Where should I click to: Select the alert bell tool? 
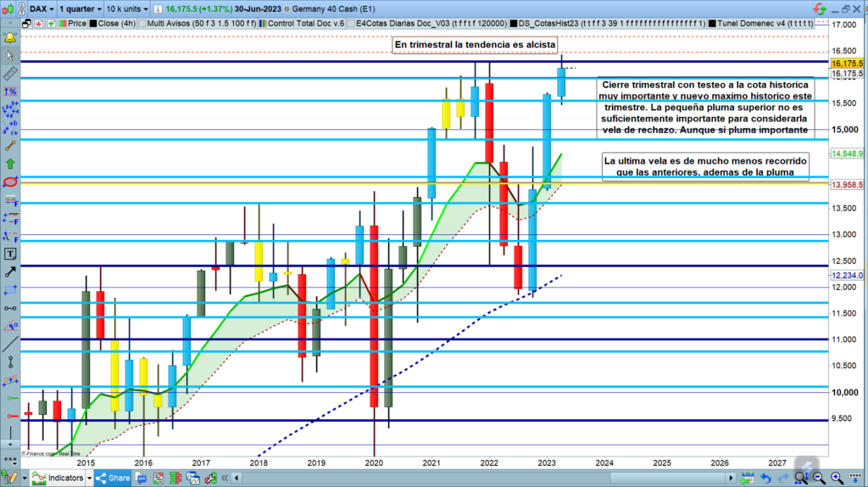coord(10,37)
